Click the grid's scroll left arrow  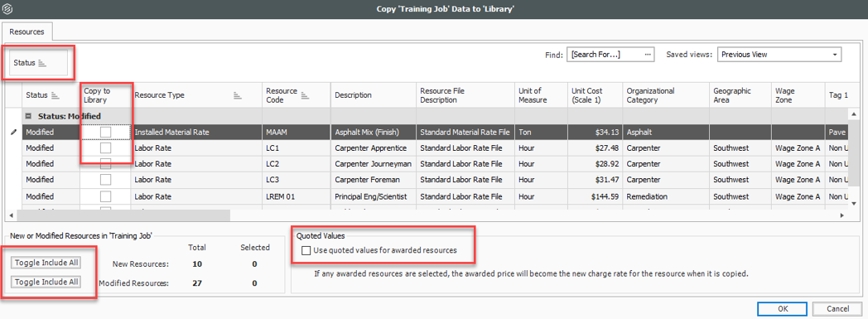pyautogui.click(x=11, y=215)
